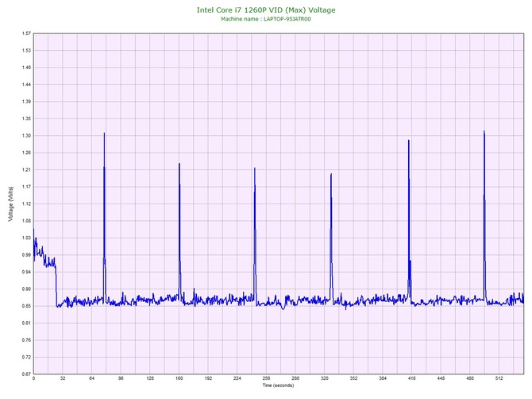
Task: Click the 160 tick label on time axis
Action: coord(179,378)
